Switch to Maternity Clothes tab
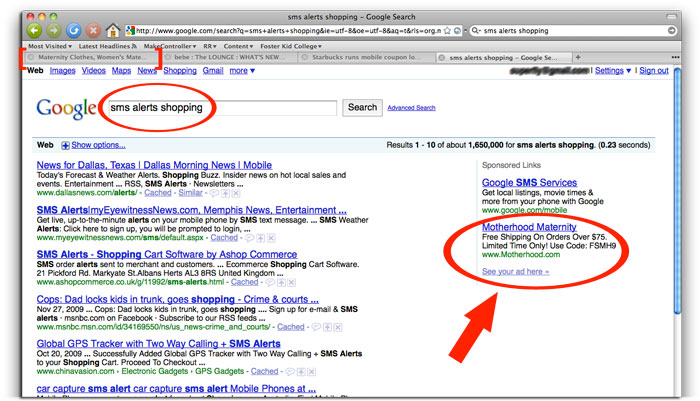This screenshot has height=401, width=700. pos(91,57)
